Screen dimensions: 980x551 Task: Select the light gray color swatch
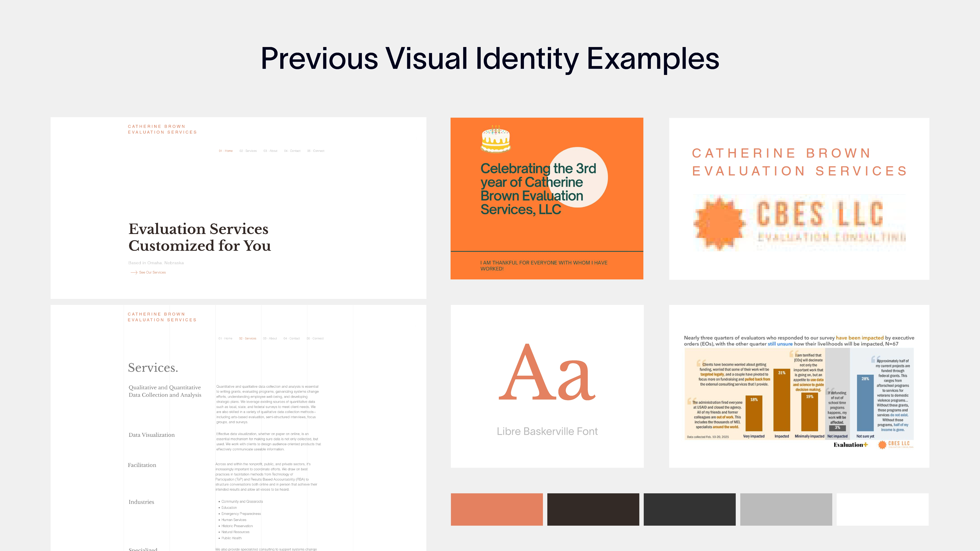[786, 509]
